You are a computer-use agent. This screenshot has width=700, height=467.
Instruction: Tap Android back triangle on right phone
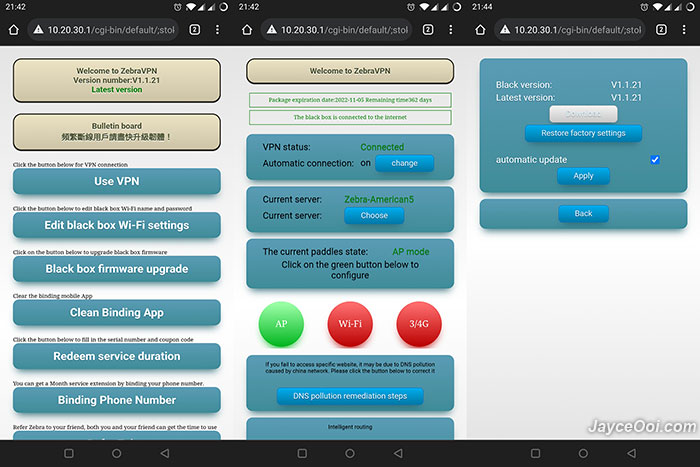coord(631,454)
